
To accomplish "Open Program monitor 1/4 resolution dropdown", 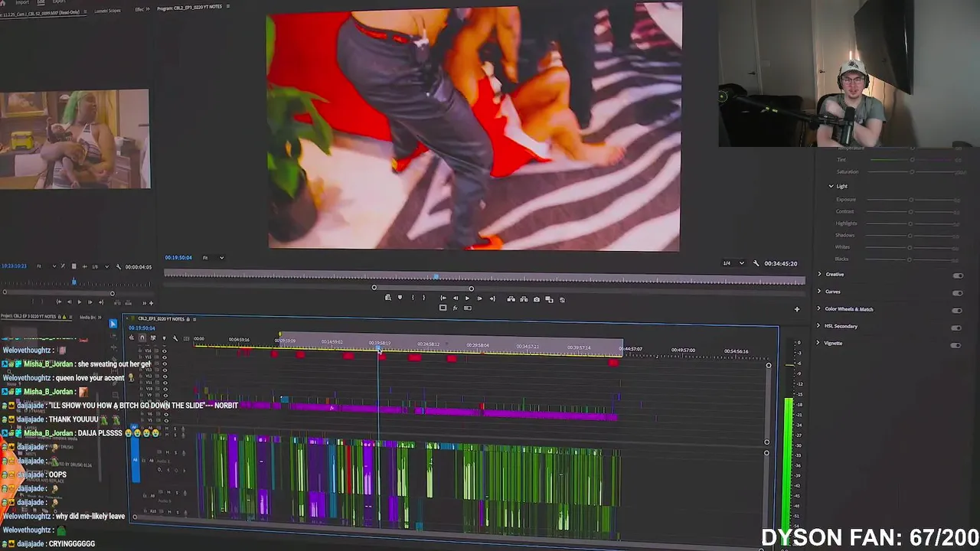I will click(x=733, y=263).
